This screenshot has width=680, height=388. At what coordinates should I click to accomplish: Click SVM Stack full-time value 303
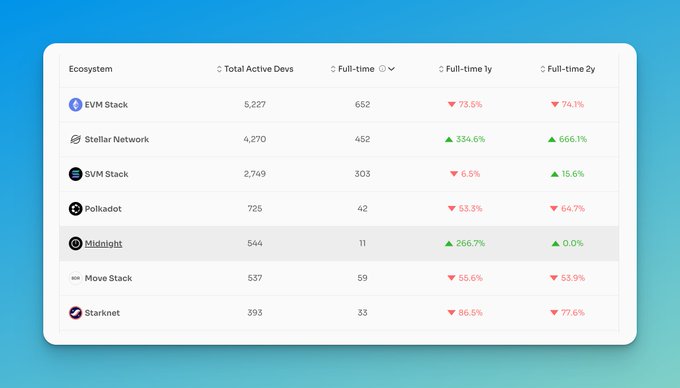coord(362,174)
